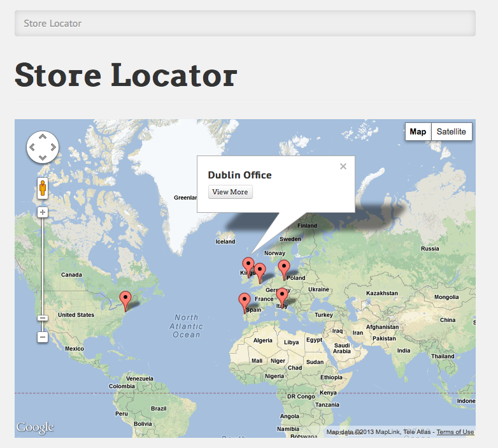Close the Dublin Office info popup
This screenshot has width=498, height=448.
pyautogui.click(x=343, y=166)
